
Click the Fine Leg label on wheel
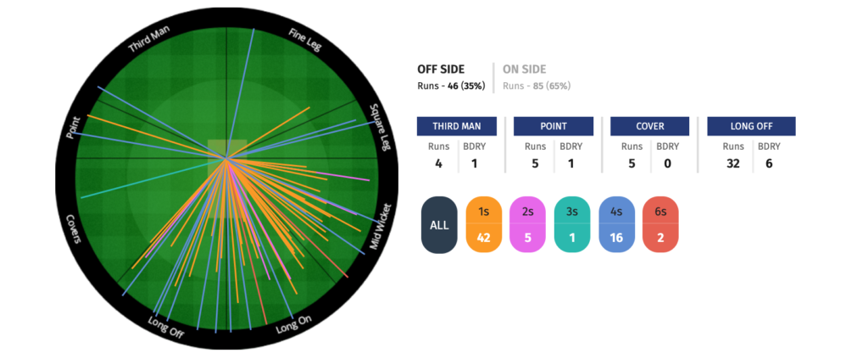tap(305, 39)
